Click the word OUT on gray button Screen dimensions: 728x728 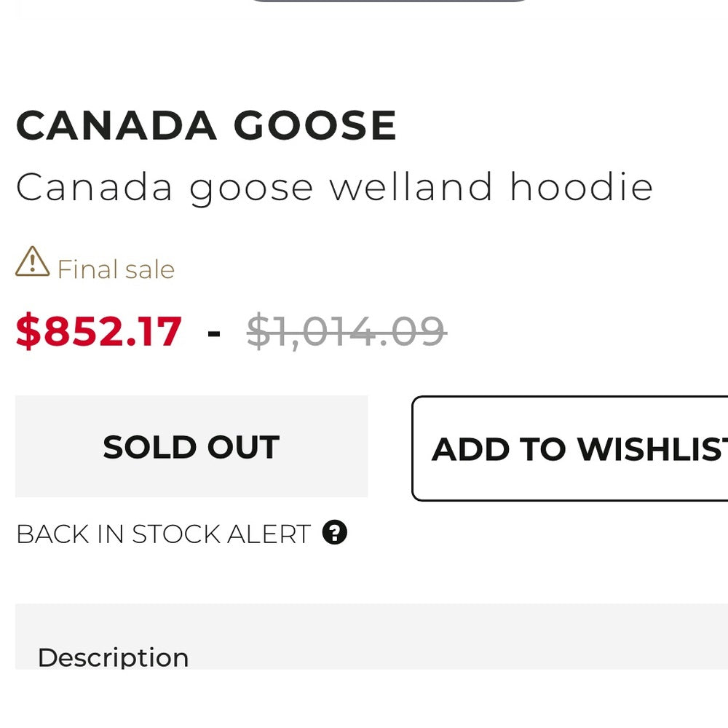tap(243, 447)
